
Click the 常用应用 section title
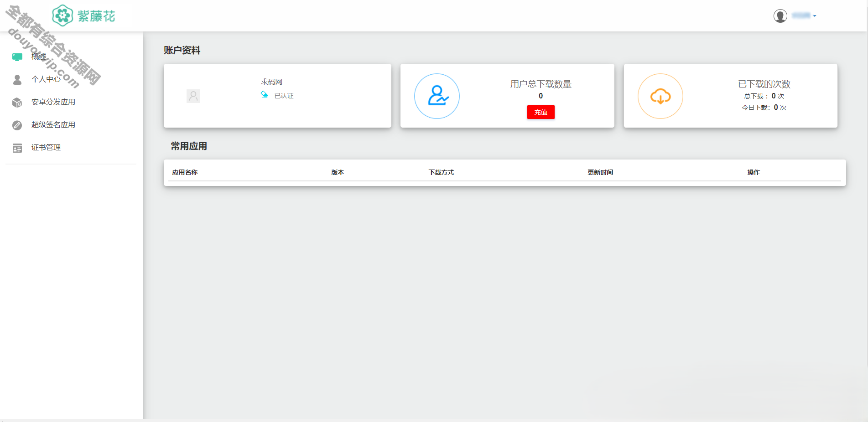point(189,146)
